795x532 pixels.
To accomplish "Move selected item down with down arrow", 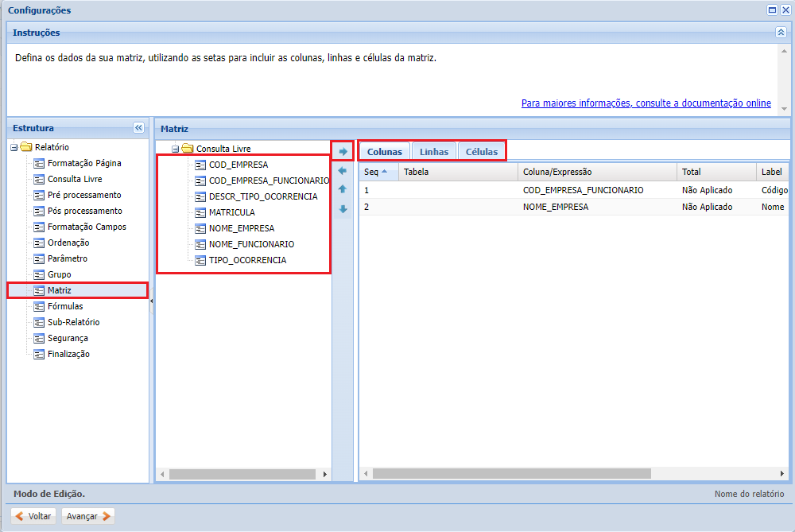I will [343, 209].
